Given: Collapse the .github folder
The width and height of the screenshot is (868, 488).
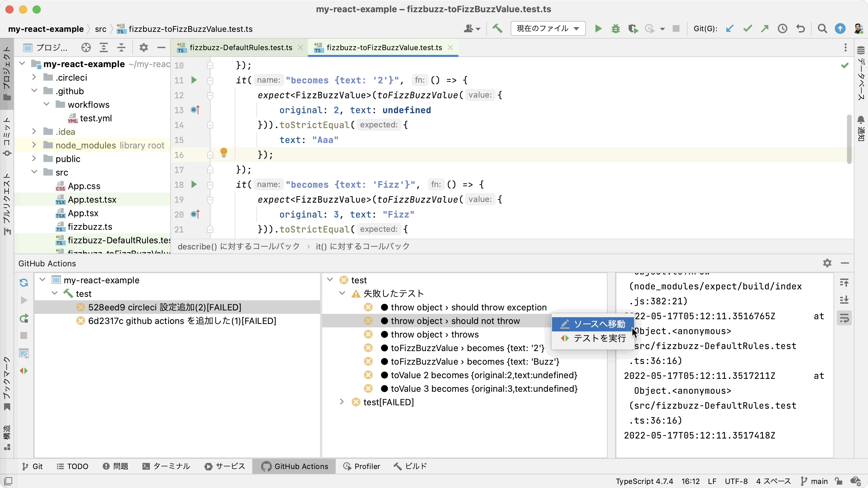Looking at the screenshot, I should (34, 91).
